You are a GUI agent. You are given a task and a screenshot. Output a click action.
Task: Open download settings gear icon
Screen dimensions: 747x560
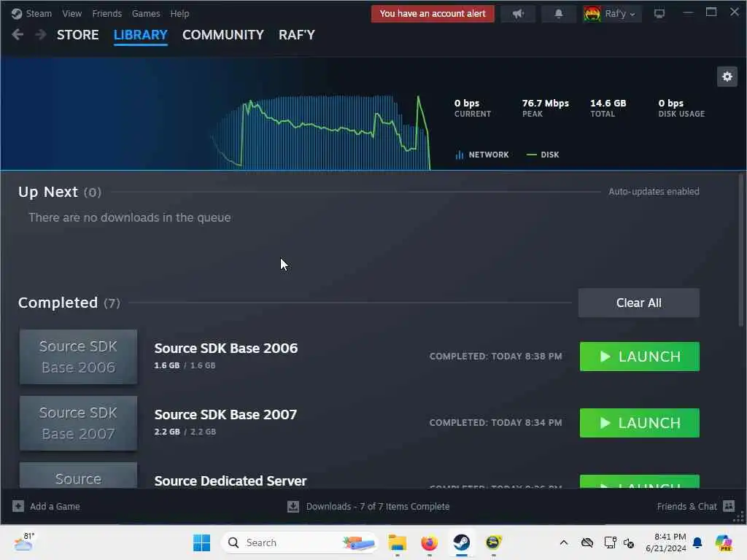[727, 77]
